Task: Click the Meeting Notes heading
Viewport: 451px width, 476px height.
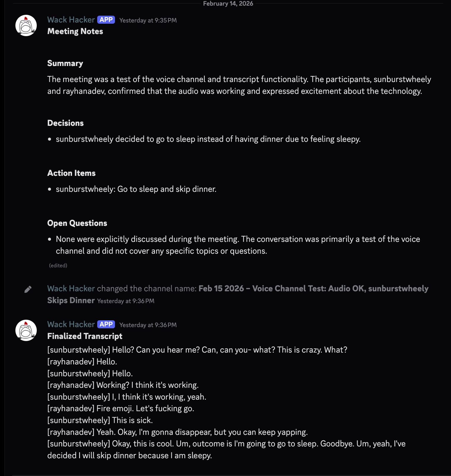Action: 75,31
